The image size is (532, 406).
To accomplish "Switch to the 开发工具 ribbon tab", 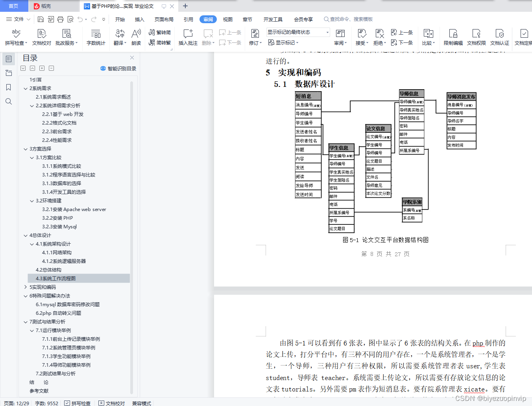I will (x=273, y=19).
